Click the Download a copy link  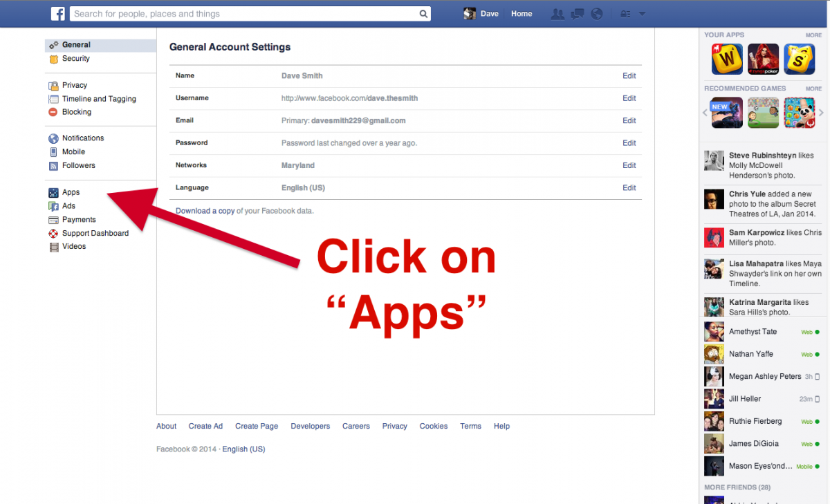[x=205, y=211]
